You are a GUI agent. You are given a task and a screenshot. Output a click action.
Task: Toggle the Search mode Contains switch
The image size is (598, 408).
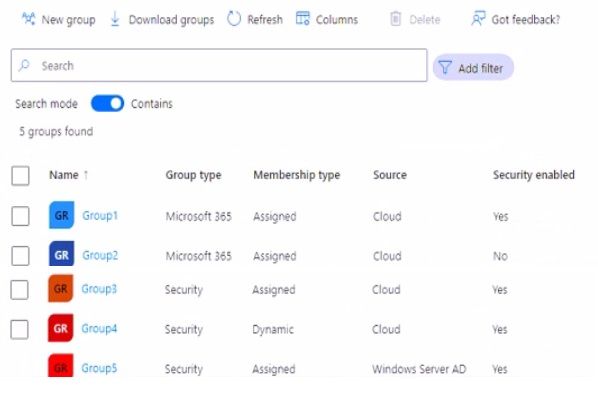pos(107,103)
